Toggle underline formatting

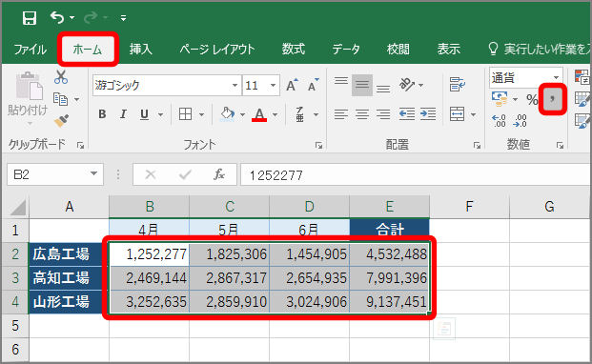(144, 114)
